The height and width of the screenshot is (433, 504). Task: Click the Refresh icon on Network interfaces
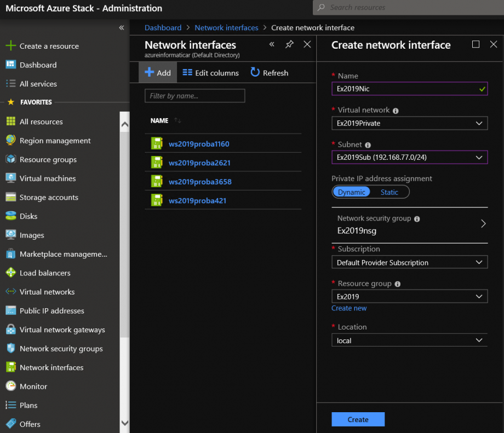point(254,72)
